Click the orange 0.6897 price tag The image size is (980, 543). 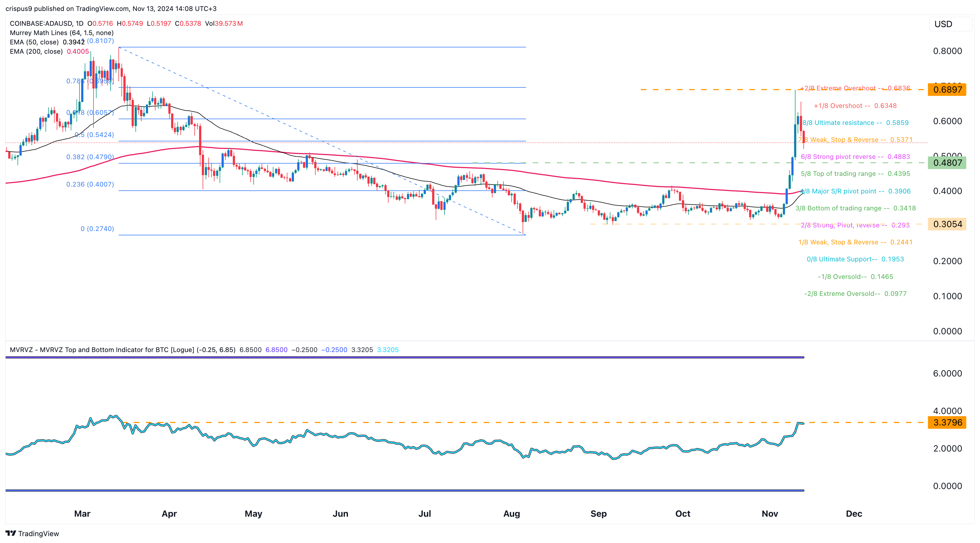coord(947,90)
